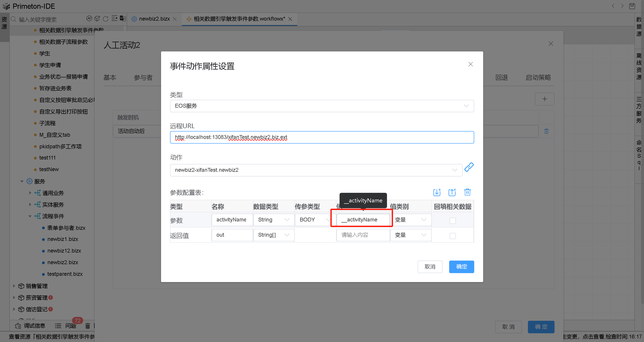Switch to newbiz2.bizx editor tab
The width and height of the screenshot is (644, 342).
click(154, 19)
